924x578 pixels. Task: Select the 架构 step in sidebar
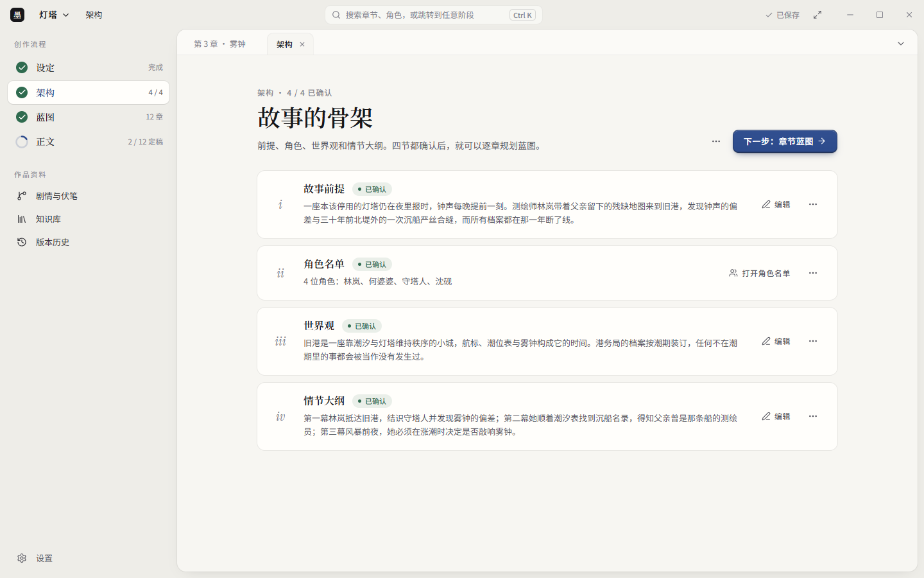(89, 92)
